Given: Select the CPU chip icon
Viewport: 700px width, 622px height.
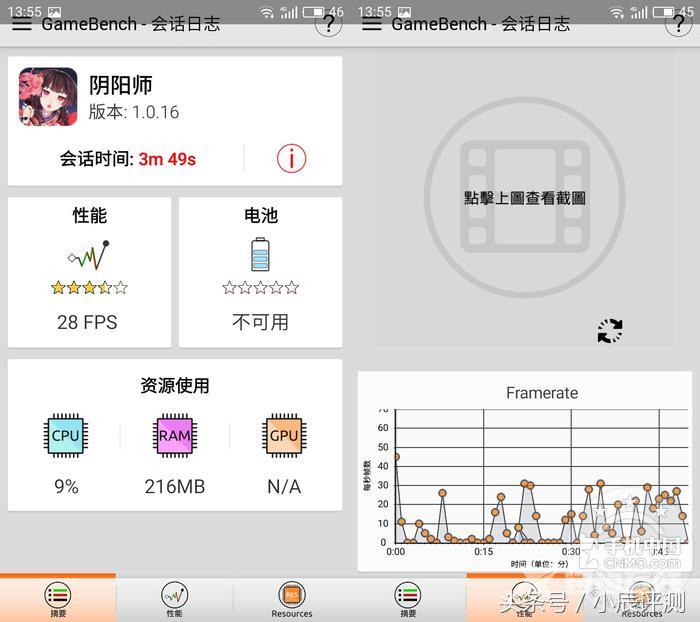Looking at the screenshot, I should point(66,435).
